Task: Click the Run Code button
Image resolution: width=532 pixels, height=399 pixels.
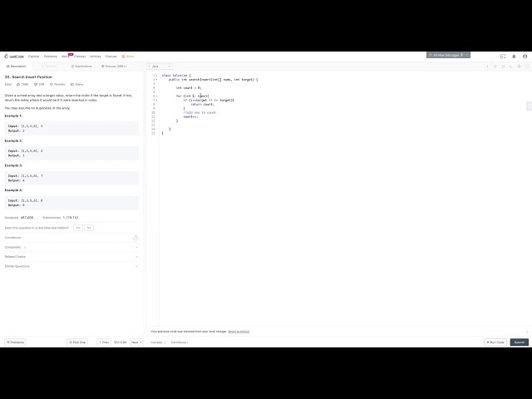Action: (x=495, y=342)
